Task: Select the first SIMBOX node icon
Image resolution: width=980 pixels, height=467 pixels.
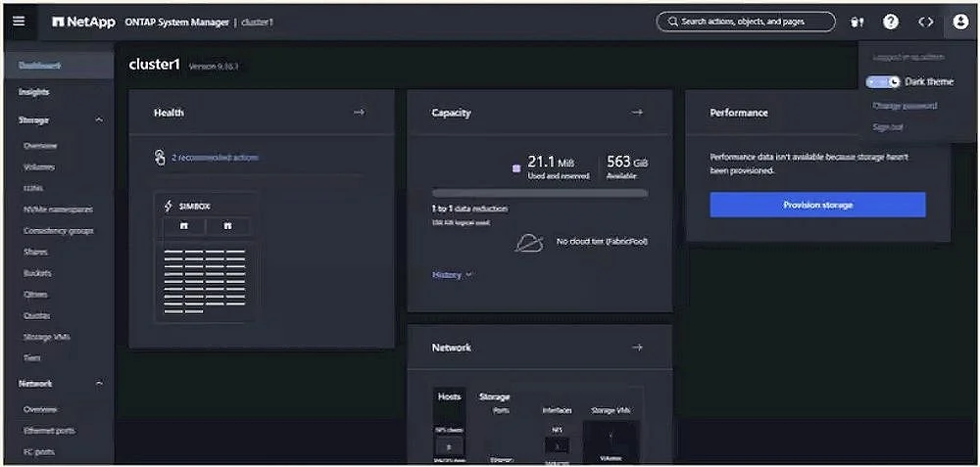Action: point(184,225)
